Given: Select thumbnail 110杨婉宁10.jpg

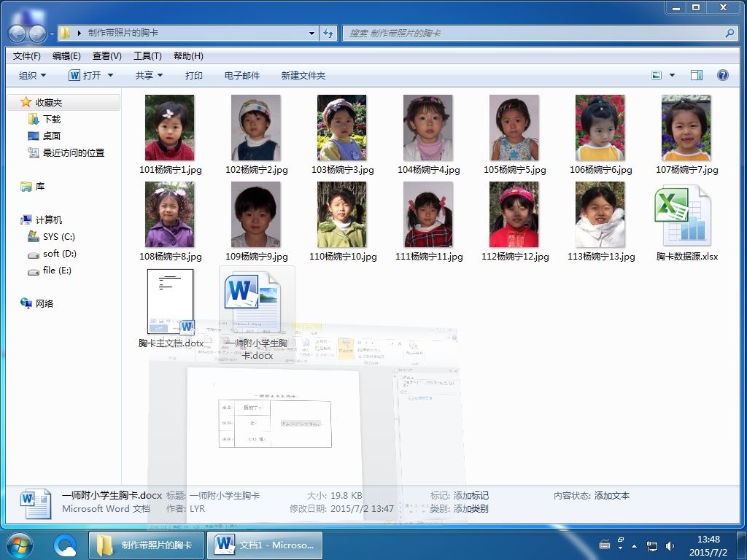Looking at the screenshot, I should pos(342,214).
